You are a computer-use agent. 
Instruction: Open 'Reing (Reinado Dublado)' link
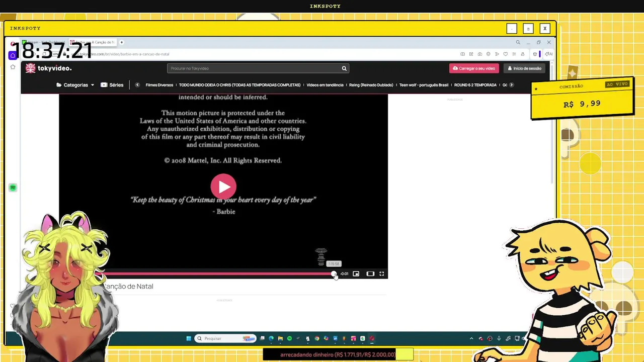click(371, 85)
